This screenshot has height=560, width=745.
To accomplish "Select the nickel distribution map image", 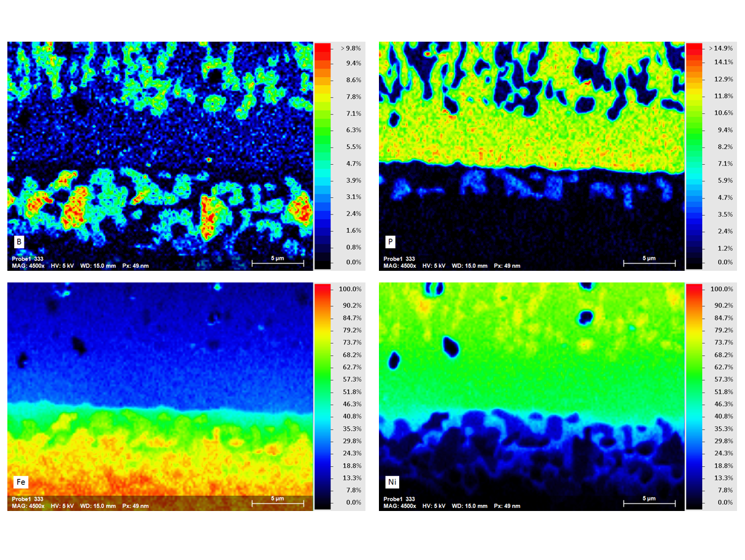I will pyautogui.click(x=531, y=396).
